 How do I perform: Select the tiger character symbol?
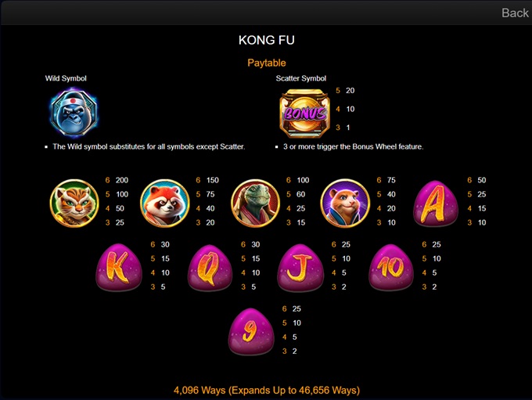[x=74, y=203]
